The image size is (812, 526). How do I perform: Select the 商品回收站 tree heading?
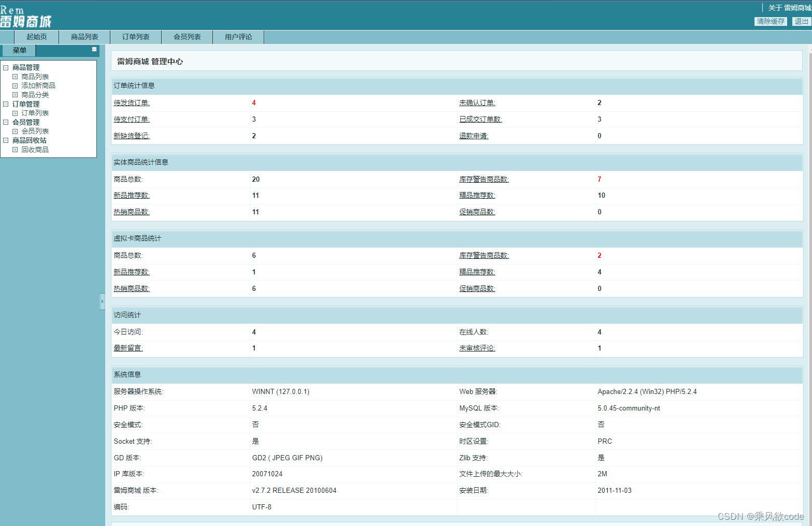click(x=30, y=140)
